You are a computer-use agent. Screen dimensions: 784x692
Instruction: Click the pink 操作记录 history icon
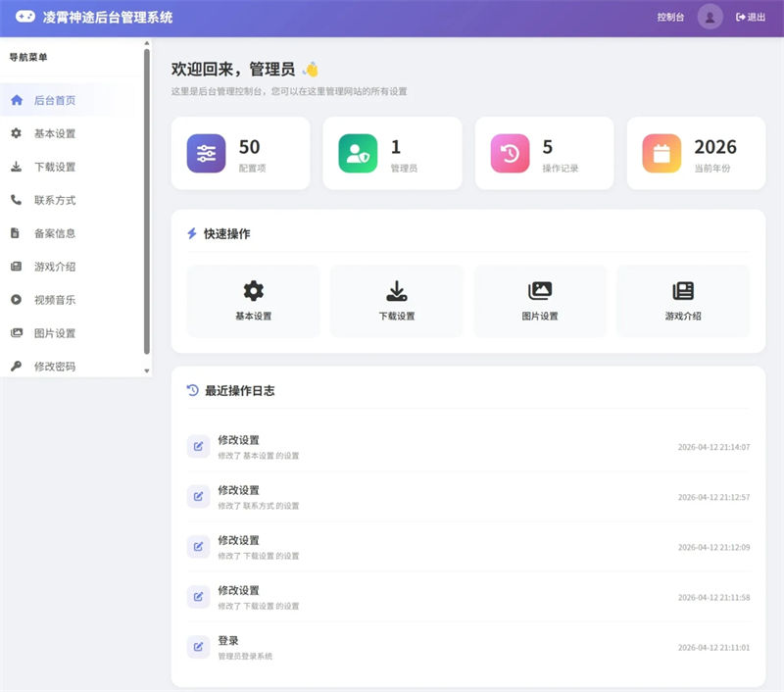[x=510, y=153]
